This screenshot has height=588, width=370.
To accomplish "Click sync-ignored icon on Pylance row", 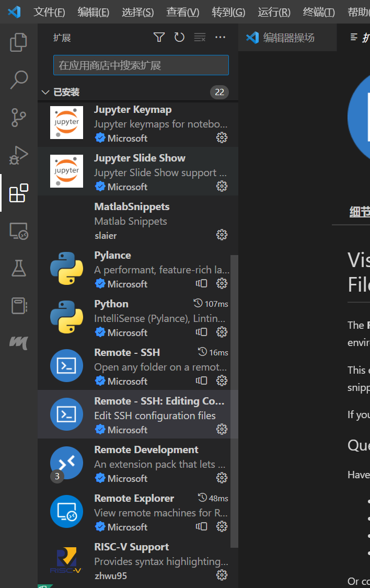I will [201, 283].
